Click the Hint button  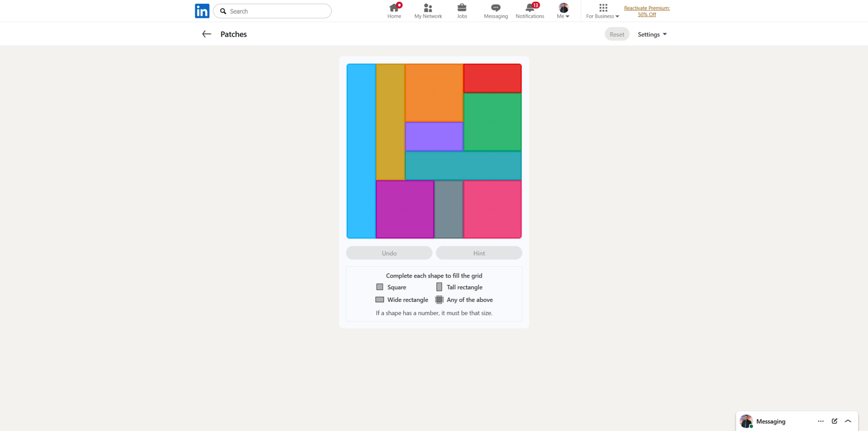[x=478, y=253]
